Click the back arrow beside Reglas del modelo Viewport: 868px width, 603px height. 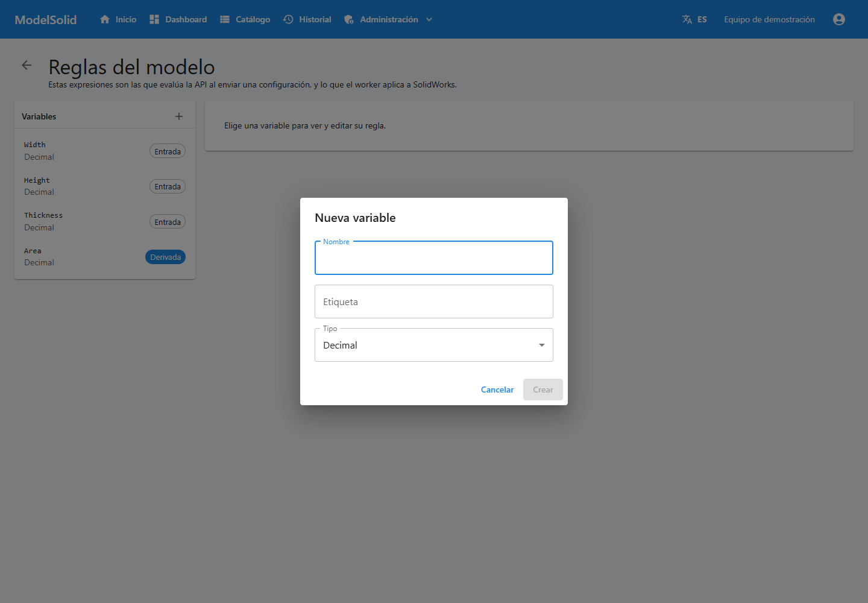tap(27, 65)
